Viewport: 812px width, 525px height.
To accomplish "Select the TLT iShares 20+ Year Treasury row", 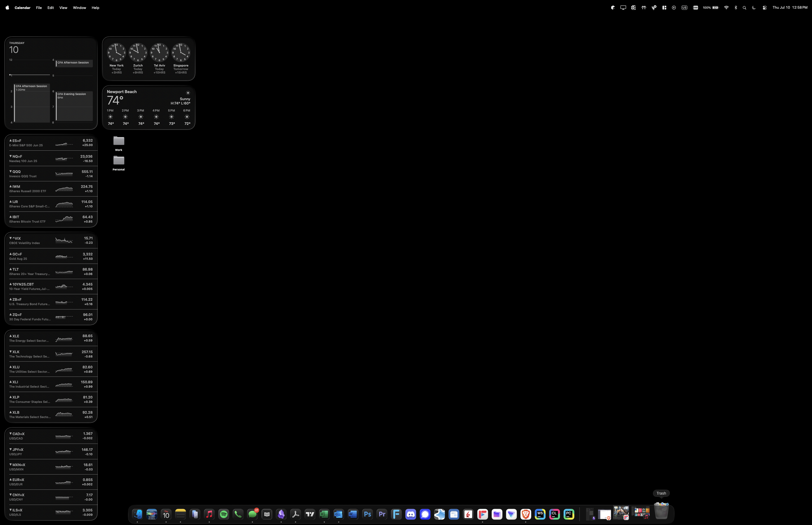I will [51, 271].
